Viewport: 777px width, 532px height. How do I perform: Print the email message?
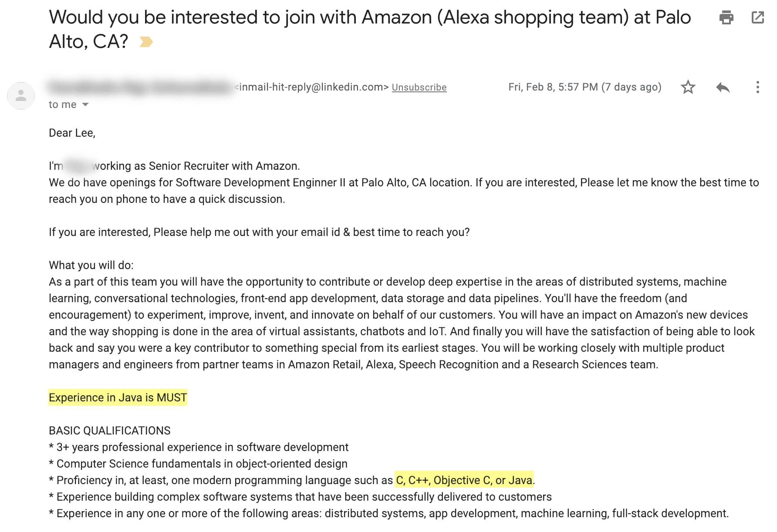coord(726,17)
